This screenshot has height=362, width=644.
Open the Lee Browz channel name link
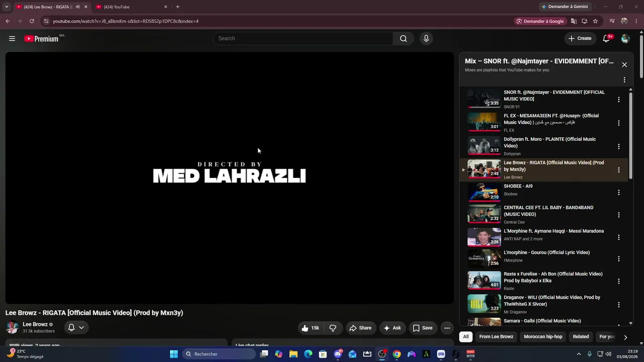point(35,324)
